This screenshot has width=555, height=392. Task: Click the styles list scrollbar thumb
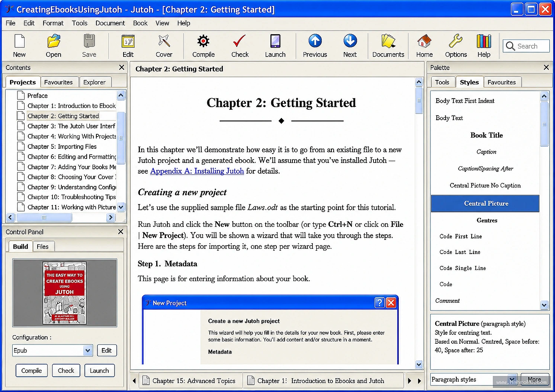click(x=544, y=124)
